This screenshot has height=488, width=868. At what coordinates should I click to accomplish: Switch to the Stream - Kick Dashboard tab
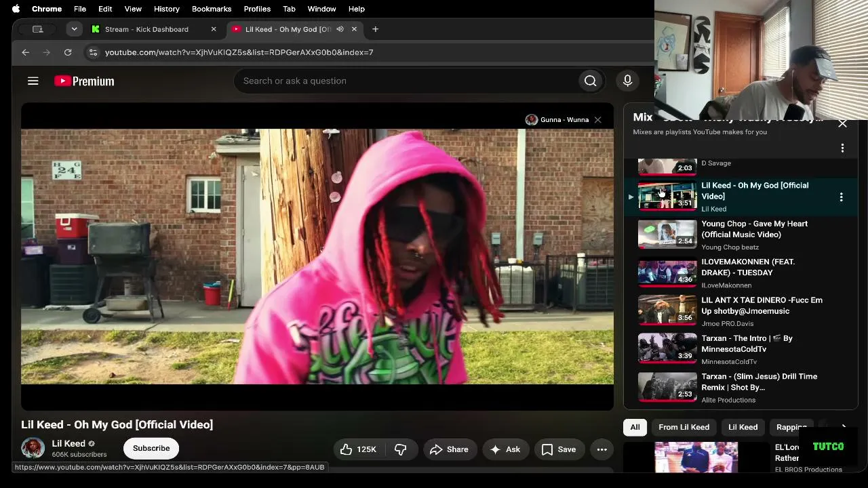tap(146, 29)
